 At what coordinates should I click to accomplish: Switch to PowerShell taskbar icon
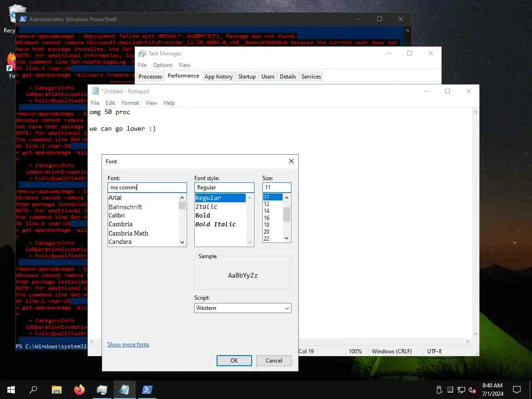[147, 389]
